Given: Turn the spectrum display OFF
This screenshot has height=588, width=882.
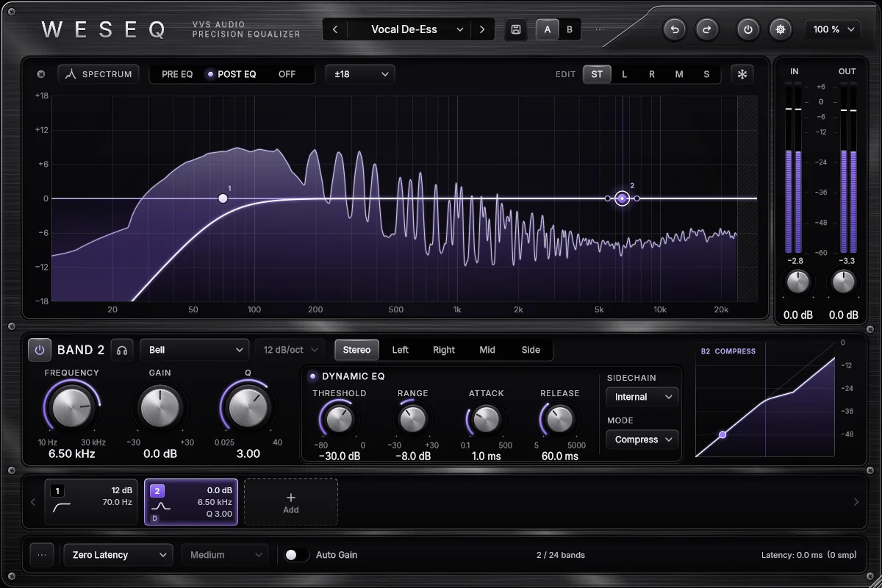Looking at the screenshot, I should click(287, 74).
